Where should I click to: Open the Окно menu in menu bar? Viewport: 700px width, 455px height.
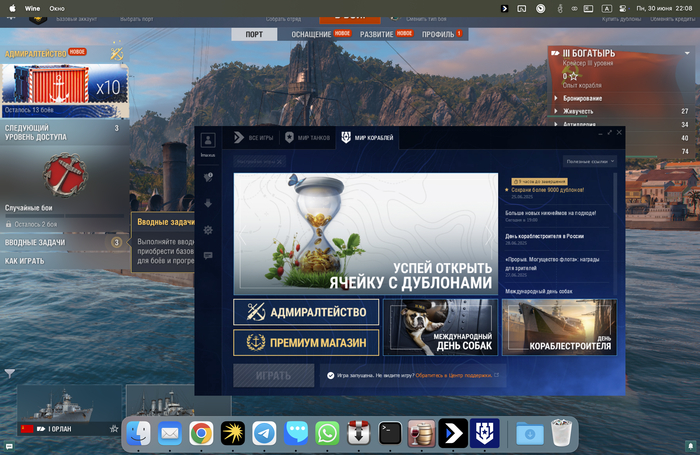coord(57,8)
